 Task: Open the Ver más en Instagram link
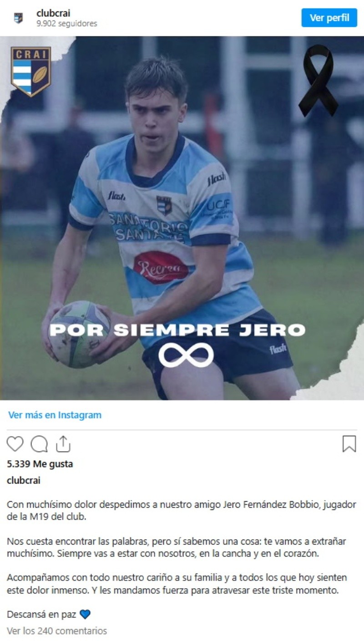[x=55, y=415]
